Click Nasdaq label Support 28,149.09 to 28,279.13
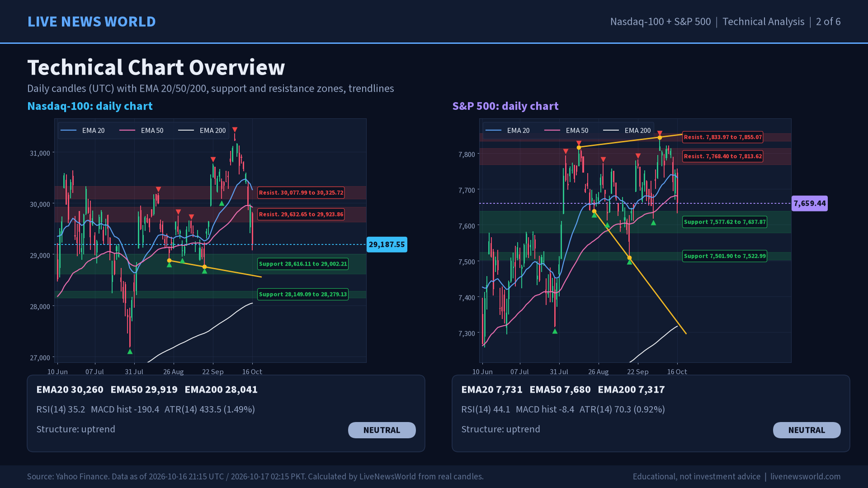 tap(303, 294)
